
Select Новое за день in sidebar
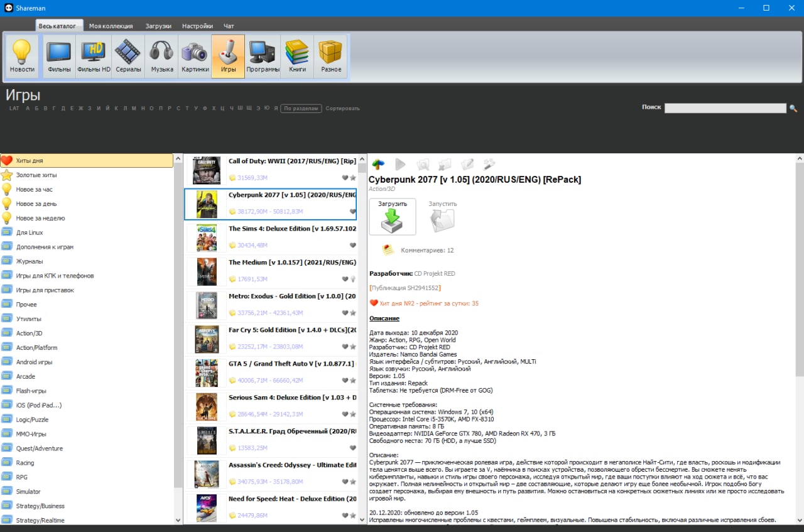(87, 204)
